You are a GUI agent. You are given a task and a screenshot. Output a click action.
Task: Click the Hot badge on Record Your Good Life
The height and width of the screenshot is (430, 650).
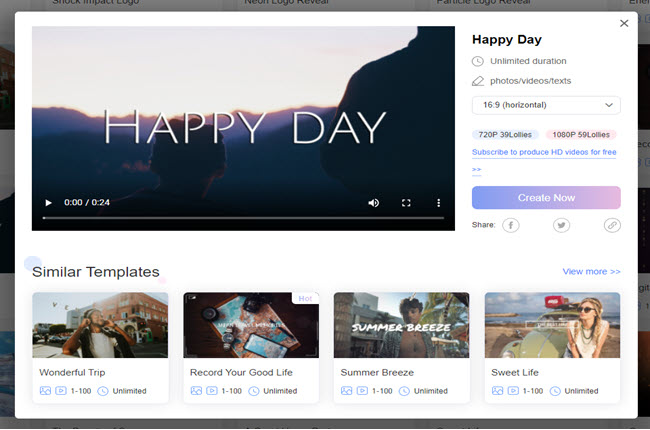click(x=305, y=298)
